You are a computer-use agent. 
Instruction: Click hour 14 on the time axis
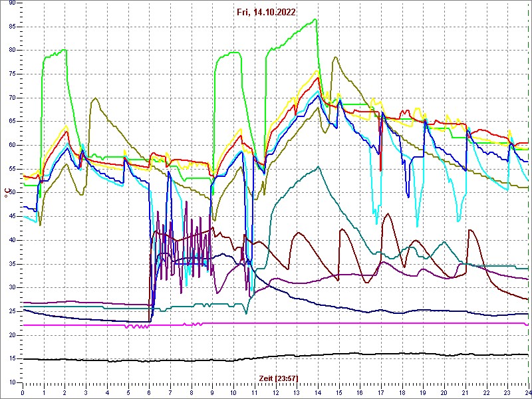[x=318, y=392]
